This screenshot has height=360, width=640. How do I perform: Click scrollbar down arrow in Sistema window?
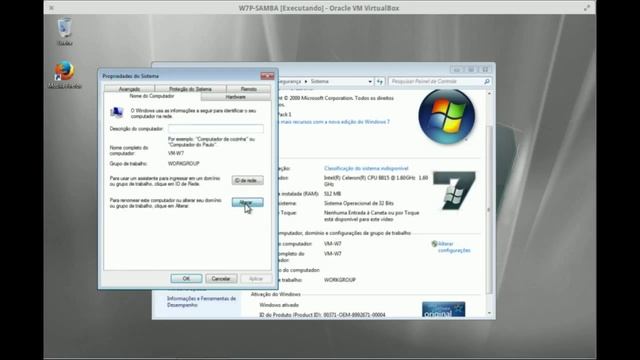coord(489,313)
